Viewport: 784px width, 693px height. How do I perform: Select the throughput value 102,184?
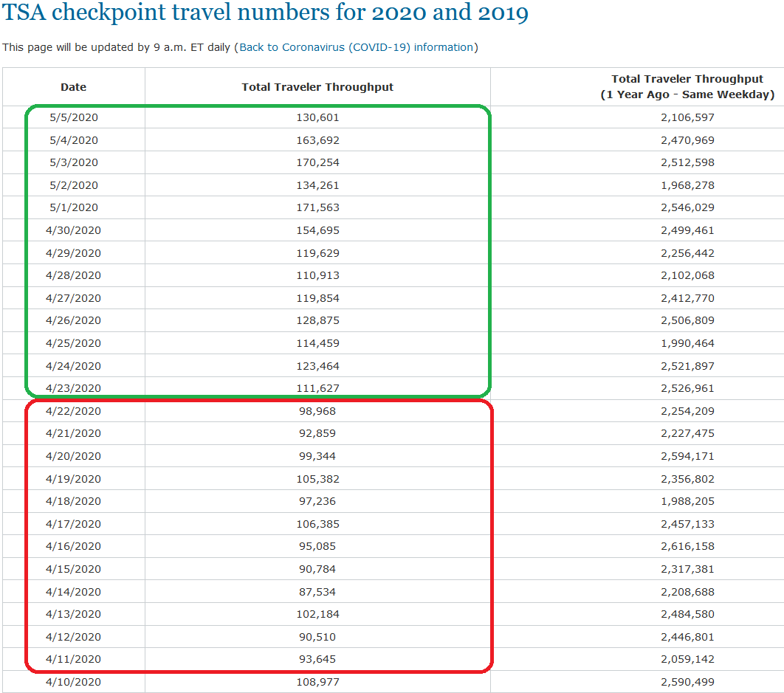tap(317, 615)
